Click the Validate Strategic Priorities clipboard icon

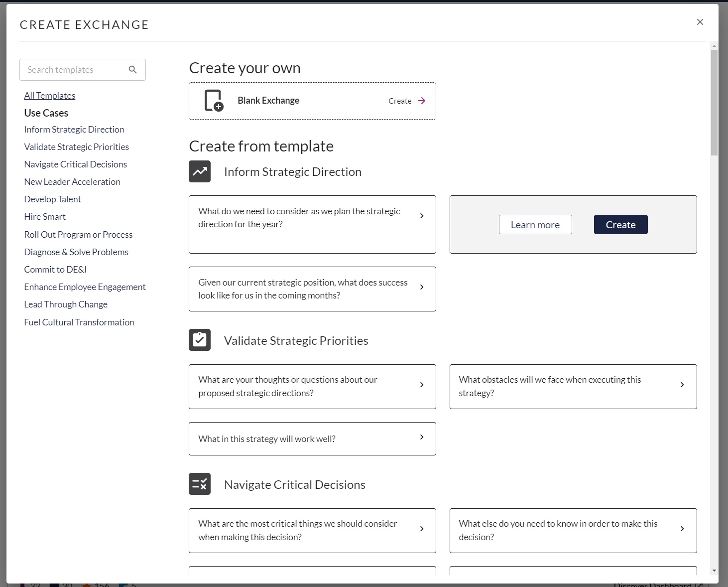(x=200, y=340)
